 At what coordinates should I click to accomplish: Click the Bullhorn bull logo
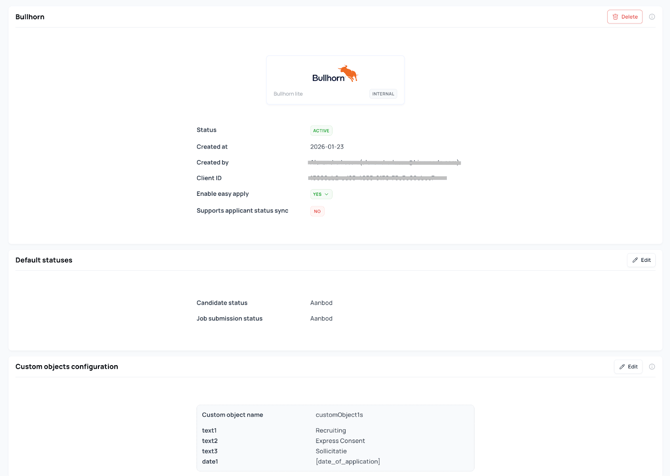pyautogui.click(x=335, y=74)
